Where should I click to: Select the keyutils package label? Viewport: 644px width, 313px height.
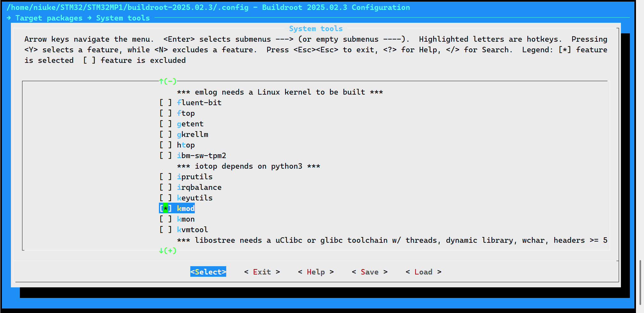195,198
